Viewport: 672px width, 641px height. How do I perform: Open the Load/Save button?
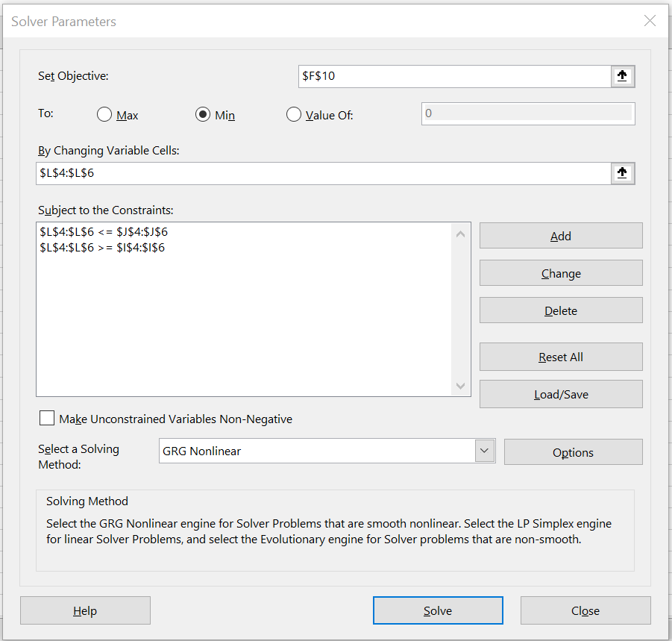(561, 394)
